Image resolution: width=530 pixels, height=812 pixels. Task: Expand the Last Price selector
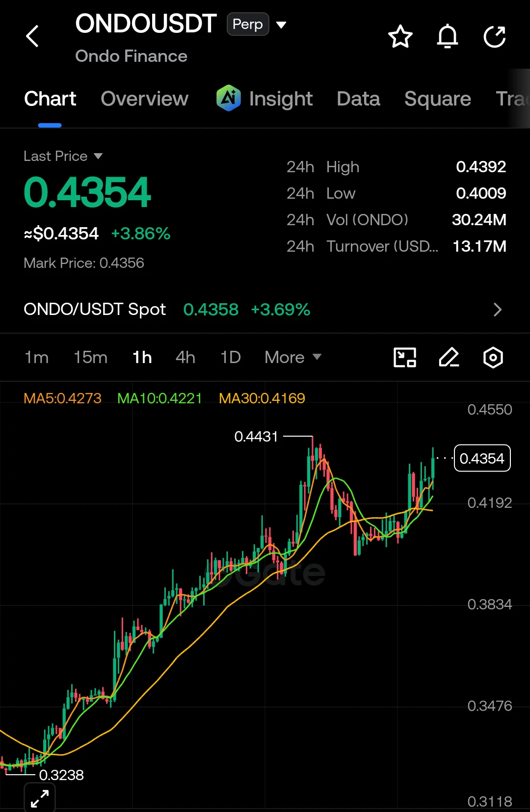coord(63,156)
